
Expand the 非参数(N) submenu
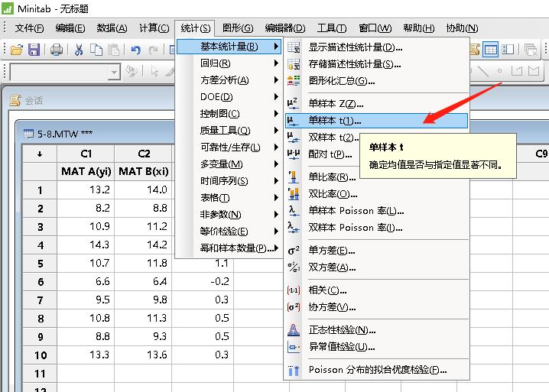pyautogui.click(x=228, y=215)
